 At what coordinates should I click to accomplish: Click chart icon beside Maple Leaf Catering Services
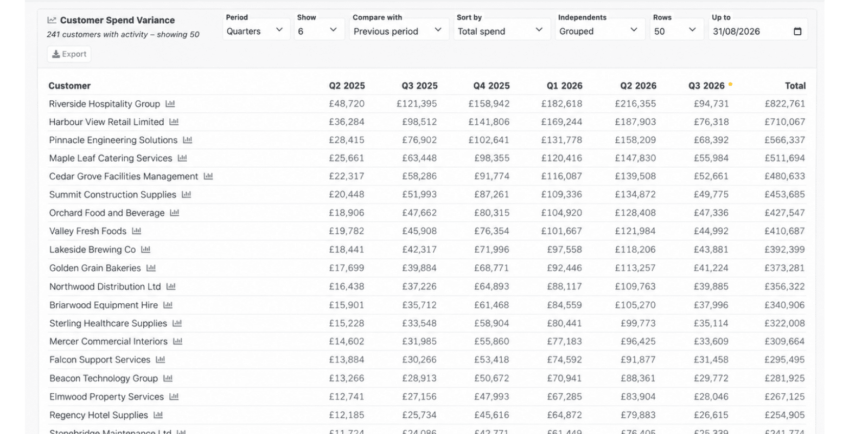[182, 158]
